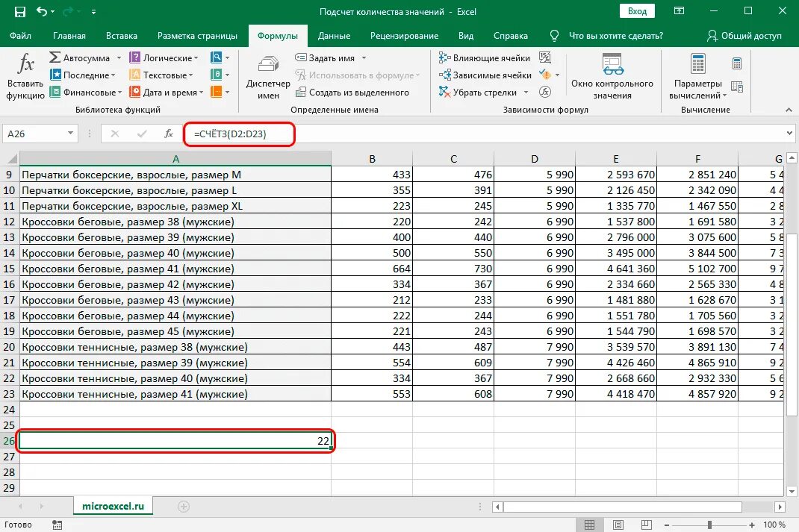This screenshot has height=532, width=799.
Task: Expand the formula bar chevron
Action: (x=789, y=134)
